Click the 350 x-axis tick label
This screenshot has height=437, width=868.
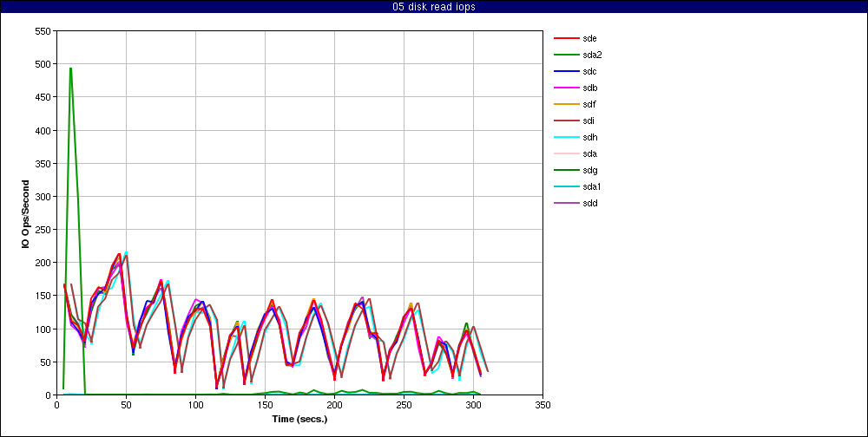coord(543,405)
